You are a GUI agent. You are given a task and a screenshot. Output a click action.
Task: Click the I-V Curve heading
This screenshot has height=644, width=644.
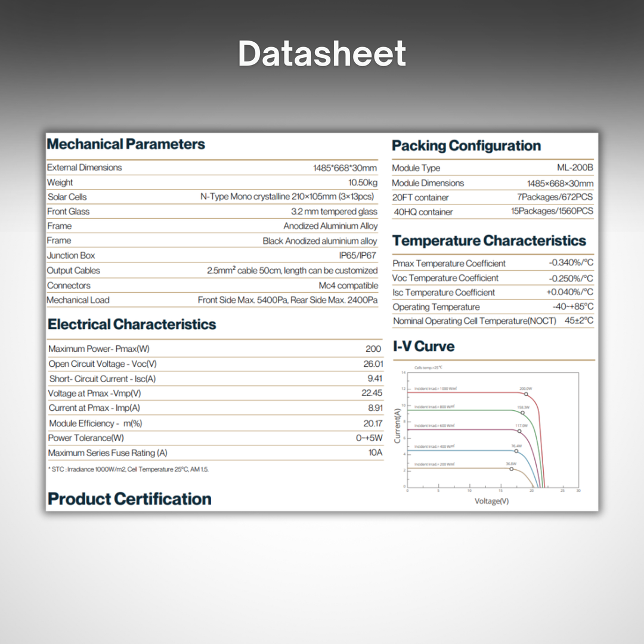423,346
